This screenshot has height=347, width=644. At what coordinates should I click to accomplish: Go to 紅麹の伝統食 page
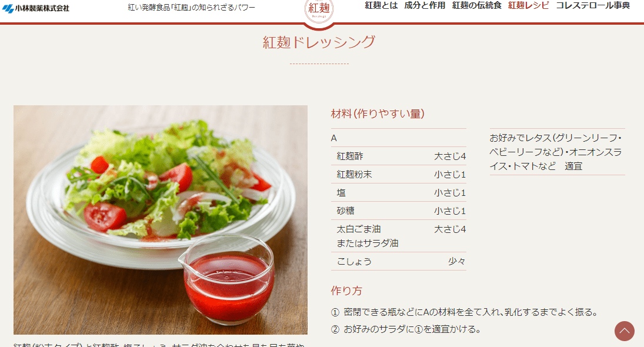(x=476, y=6)
